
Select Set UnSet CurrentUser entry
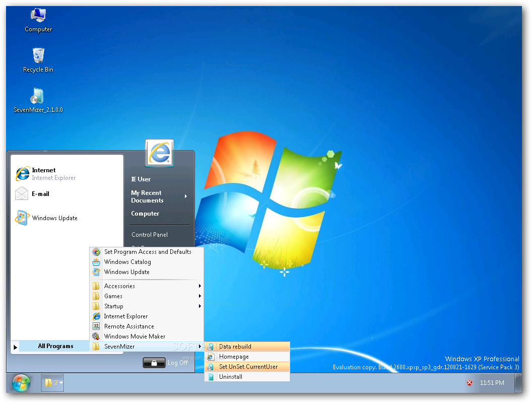247,367
